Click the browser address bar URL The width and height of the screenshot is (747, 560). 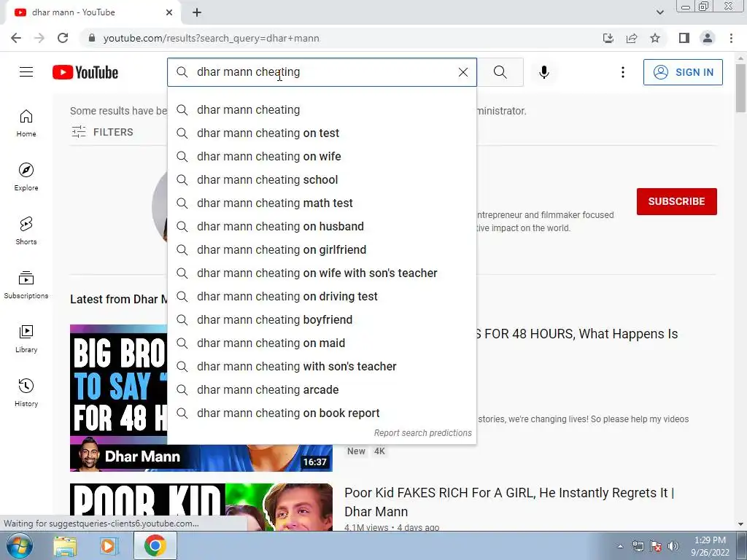211,38
